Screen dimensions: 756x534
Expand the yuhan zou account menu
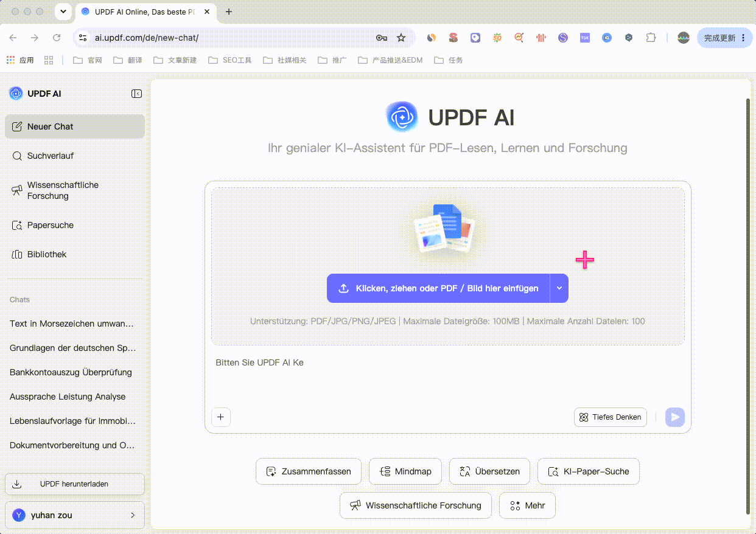pyautogui.click(x=75, y=515)
